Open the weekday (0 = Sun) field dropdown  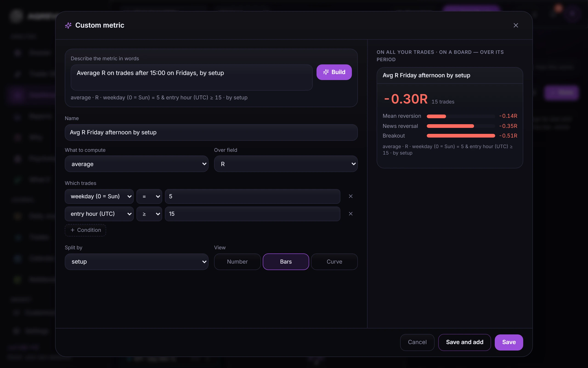tap(99, 196)
